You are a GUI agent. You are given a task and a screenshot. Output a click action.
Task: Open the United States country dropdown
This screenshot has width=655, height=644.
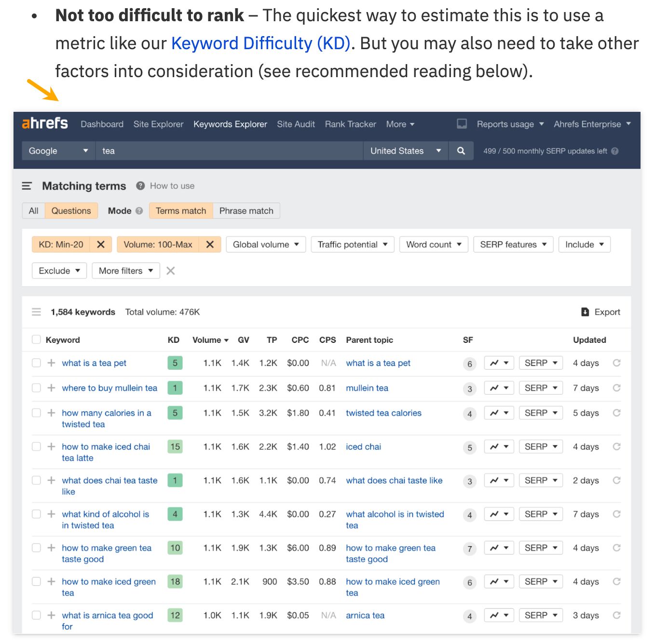click(405, 150)
